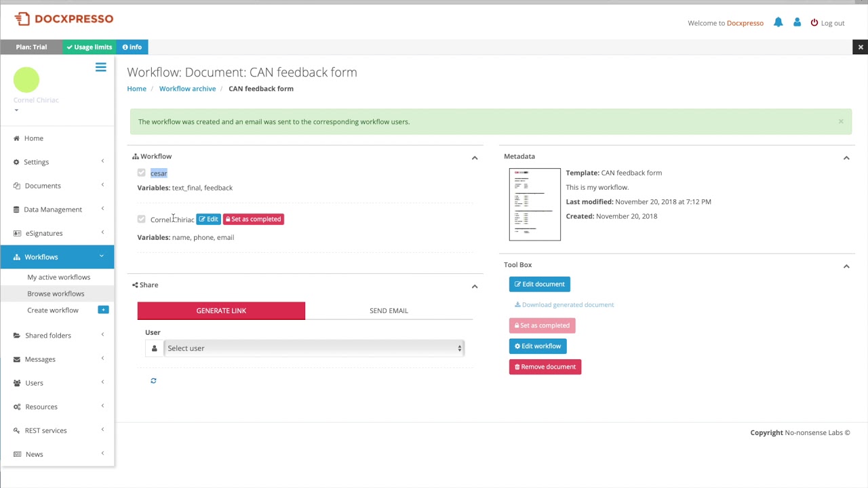Open the user profile icon in header
The width and height of the screenshot is (868, 488).
[x=797, y=23]
